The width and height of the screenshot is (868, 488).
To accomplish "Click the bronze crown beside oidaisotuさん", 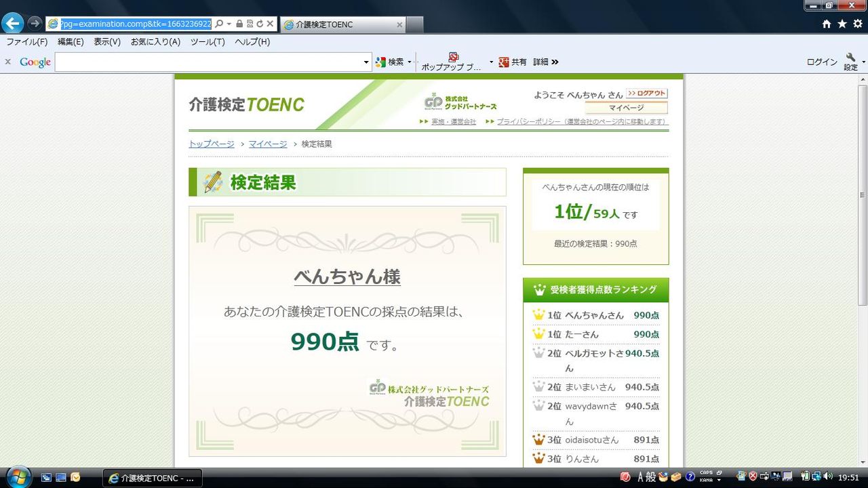I will (x=539, y=439).
